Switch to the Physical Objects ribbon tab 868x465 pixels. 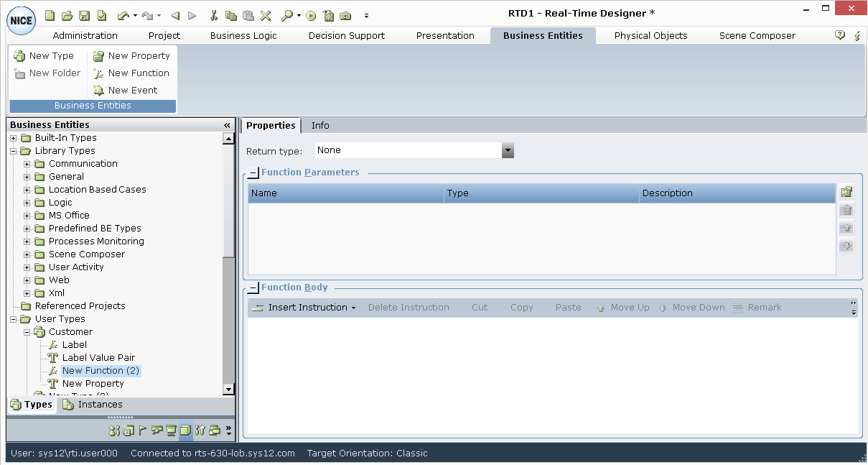click(x=650, y=35)
